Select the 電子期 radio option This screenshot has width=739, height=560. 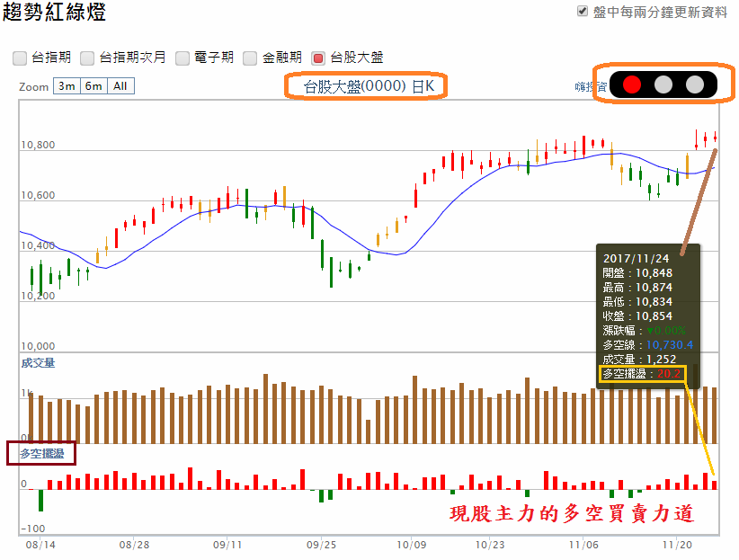pos(183,58)
